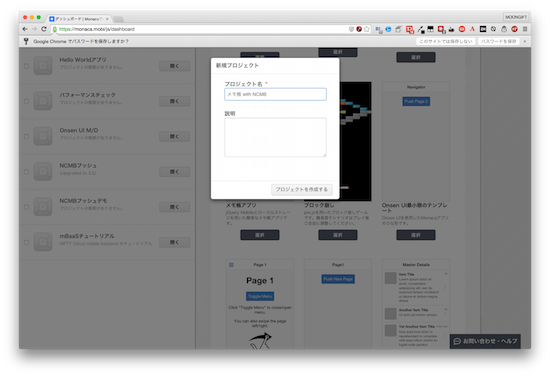The width and height of the screenshot is (550, 376).
Task: Click the 説明 text area
Action: click(275, 137)
